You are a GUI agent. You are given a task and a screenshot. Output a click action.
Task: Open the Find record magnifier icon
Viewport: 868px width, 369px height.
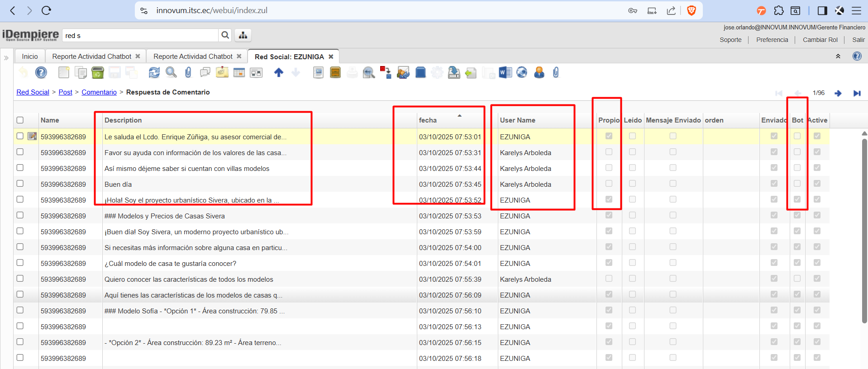click(171, 72)
